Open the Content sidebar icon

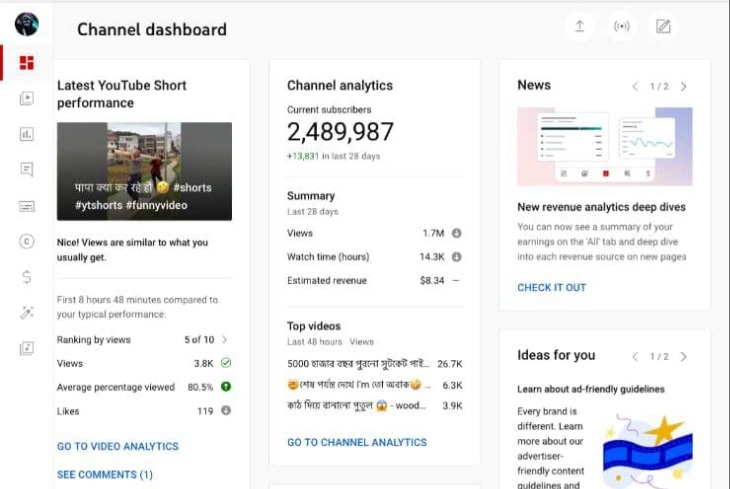27,98
